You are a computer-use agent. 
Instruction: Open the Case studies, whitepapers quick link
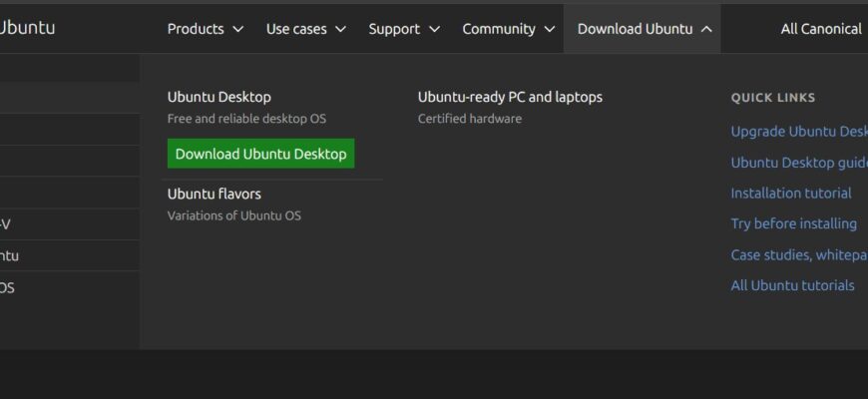799,255
